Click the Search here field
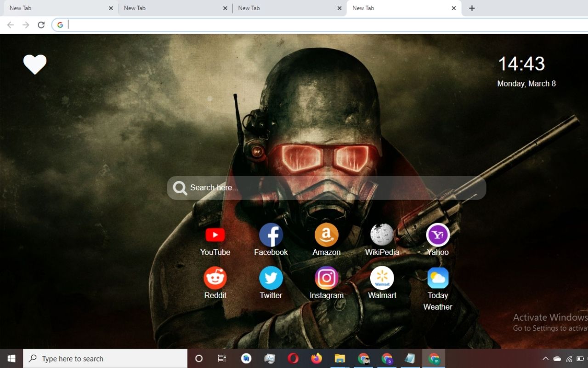The width and height of the screenshot is (588, 368). [326, 188]
